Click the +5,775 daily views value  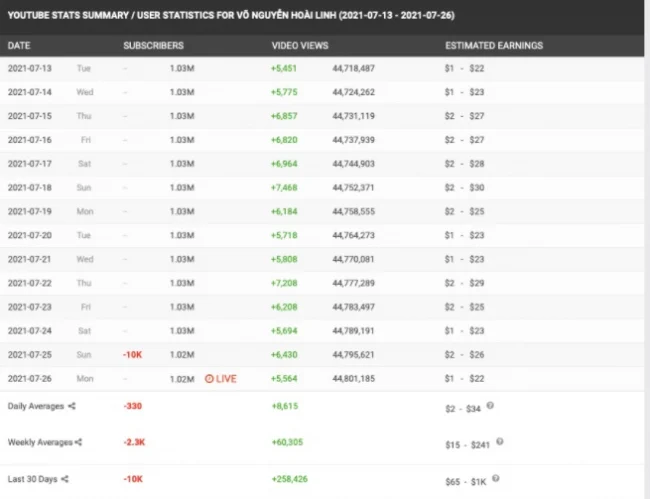click(284, 92)
